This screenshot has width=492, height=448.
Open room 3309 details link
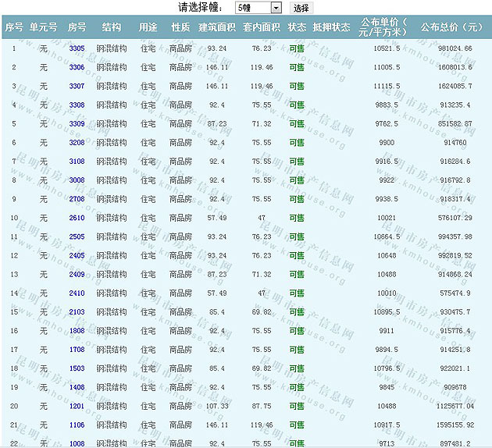tap(77, 123)
